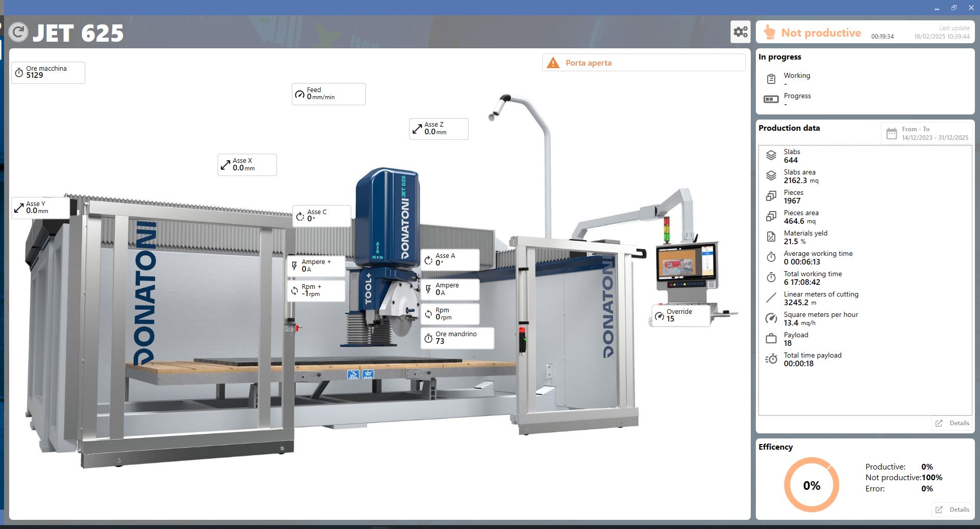
Task: Click the Asse C rotation icon
Action: click(x=300, y=216)
